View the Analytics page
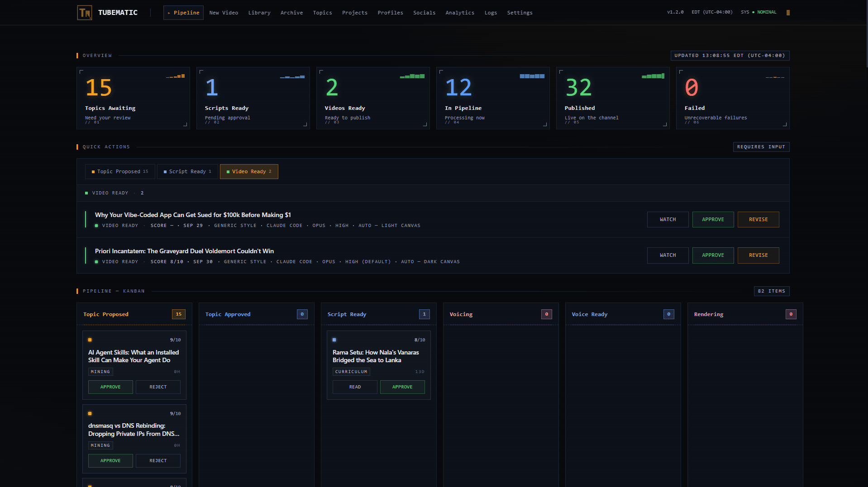This screenshot has height=487, width=868. (460, 13)
